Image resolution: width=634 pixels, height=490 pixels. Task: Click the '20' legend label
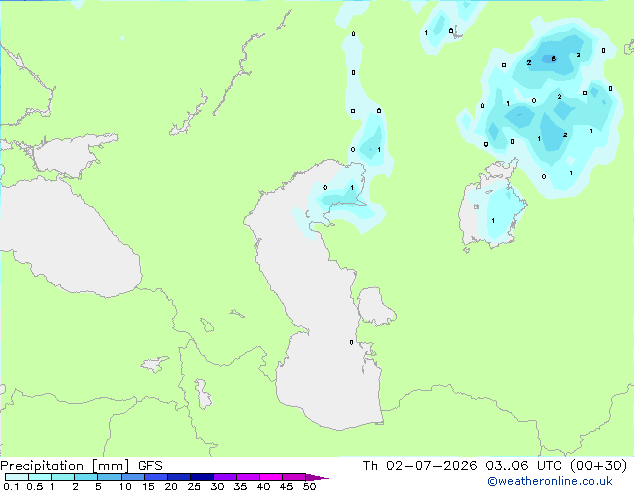171,486
